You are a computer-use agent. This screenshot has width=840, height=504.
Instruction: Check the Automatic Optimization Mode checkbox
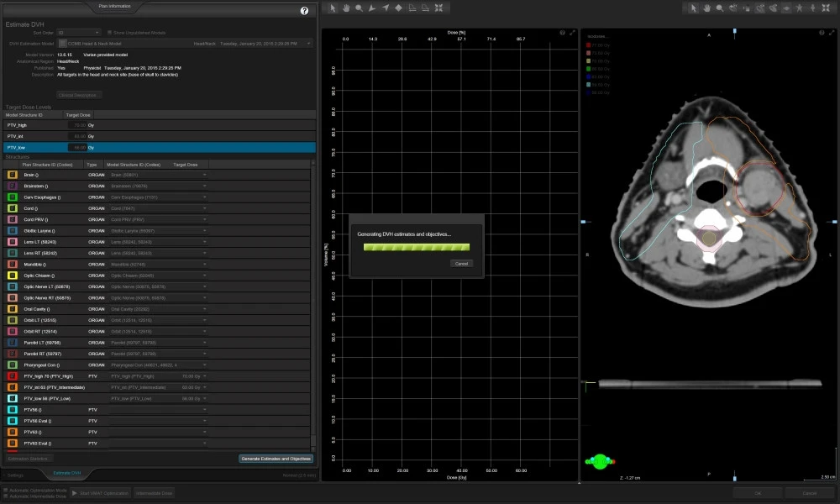click(x=6, y=490)
